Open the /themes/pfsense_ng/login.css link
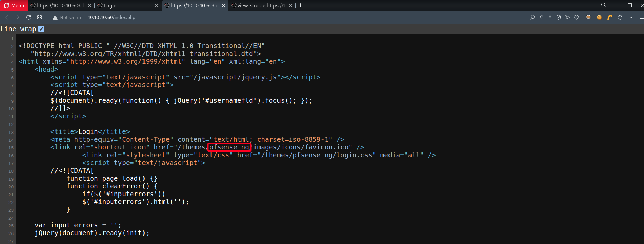Image resolution: width=644 pixels, height=244 pixels. pyautogui.click(x=317, y=155)
